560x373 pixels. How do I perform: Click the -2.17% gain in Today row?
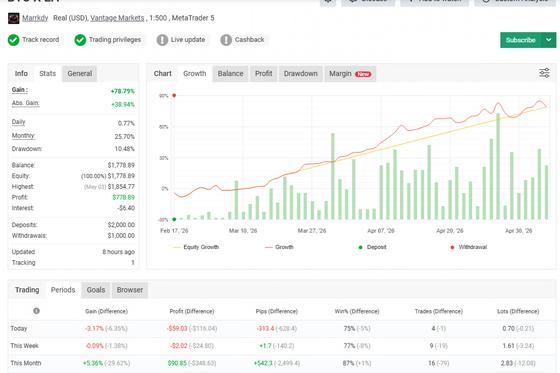click(94, 328)
